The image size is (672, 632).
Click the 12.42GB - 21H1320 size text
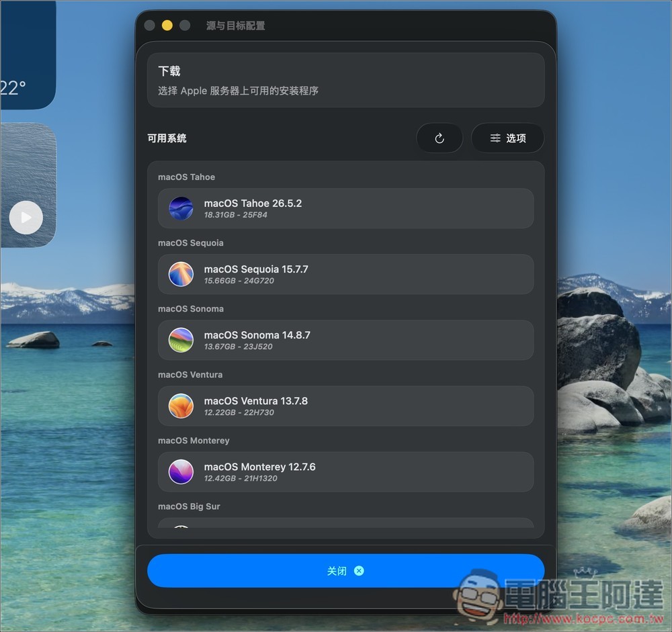[241, 479]
